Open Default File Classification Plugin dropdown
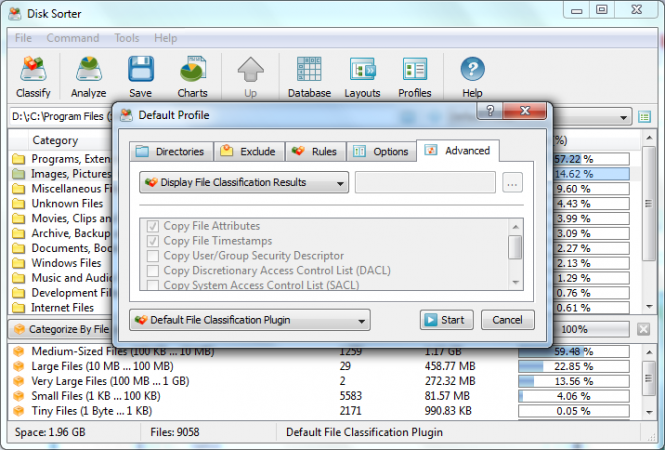Screen dimensions: 665x450 coord(250,320)
